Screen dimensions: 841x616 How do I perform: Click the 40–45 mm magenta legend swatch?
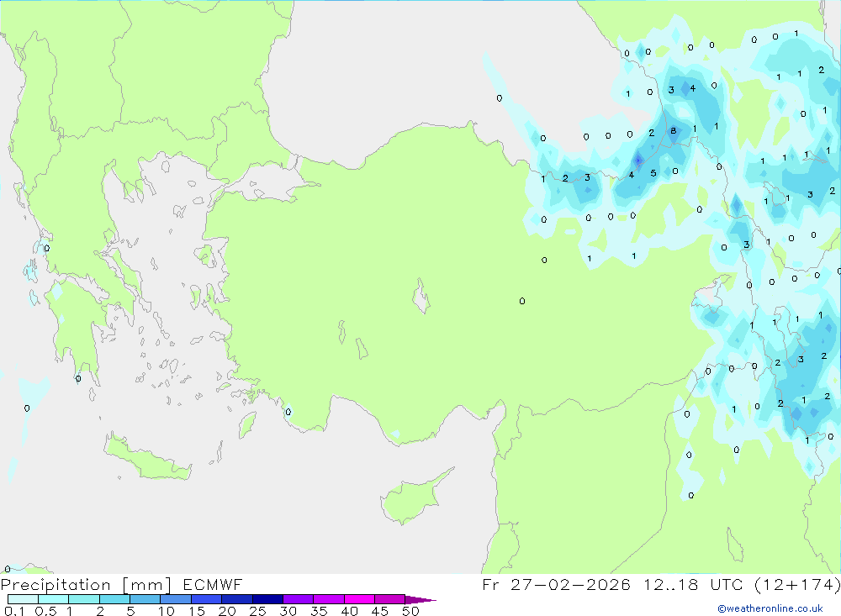click(x=359, y=599)
